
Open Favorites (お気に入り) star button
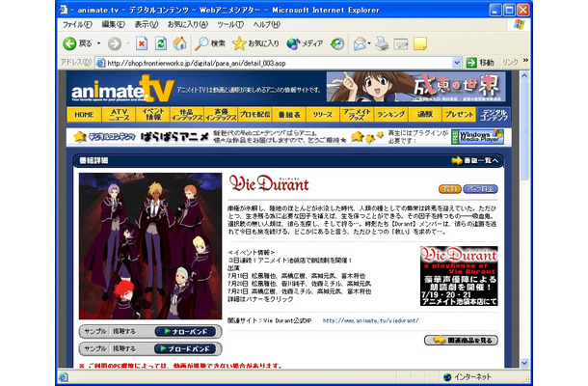pos(255,44)
